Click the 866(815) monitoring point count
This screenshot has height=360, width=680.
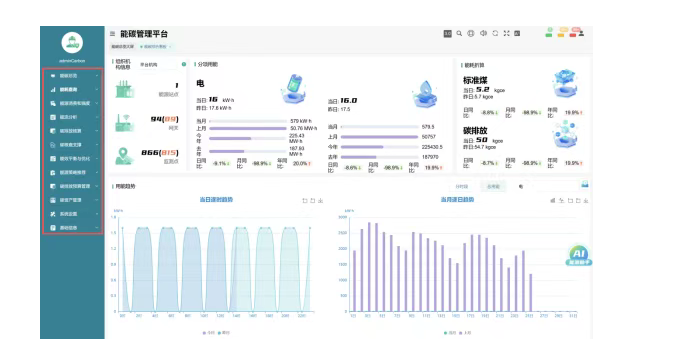click(160, 153)
